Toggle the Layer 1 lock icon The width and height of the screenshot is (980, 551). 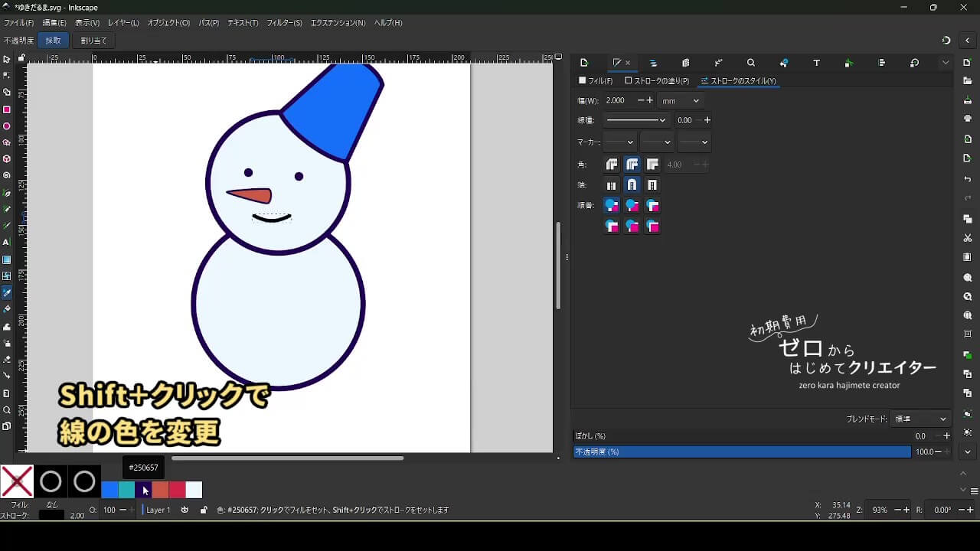tap(203, 510)
